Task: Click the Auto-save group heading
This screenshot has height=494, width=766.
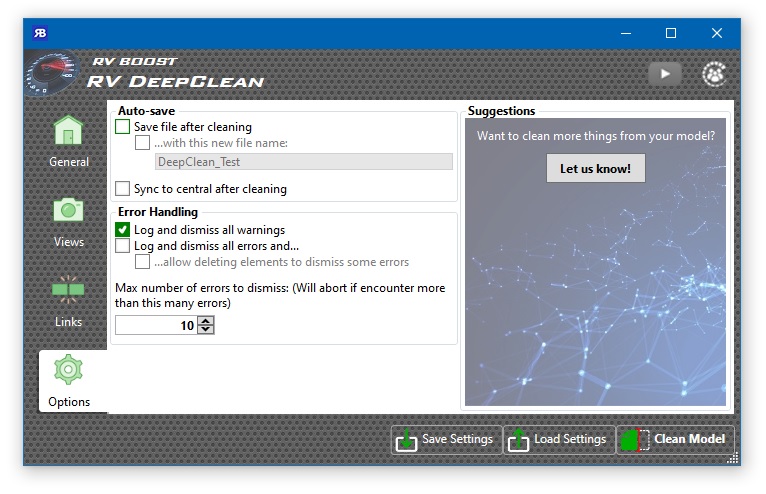Action: click(147, 111)
